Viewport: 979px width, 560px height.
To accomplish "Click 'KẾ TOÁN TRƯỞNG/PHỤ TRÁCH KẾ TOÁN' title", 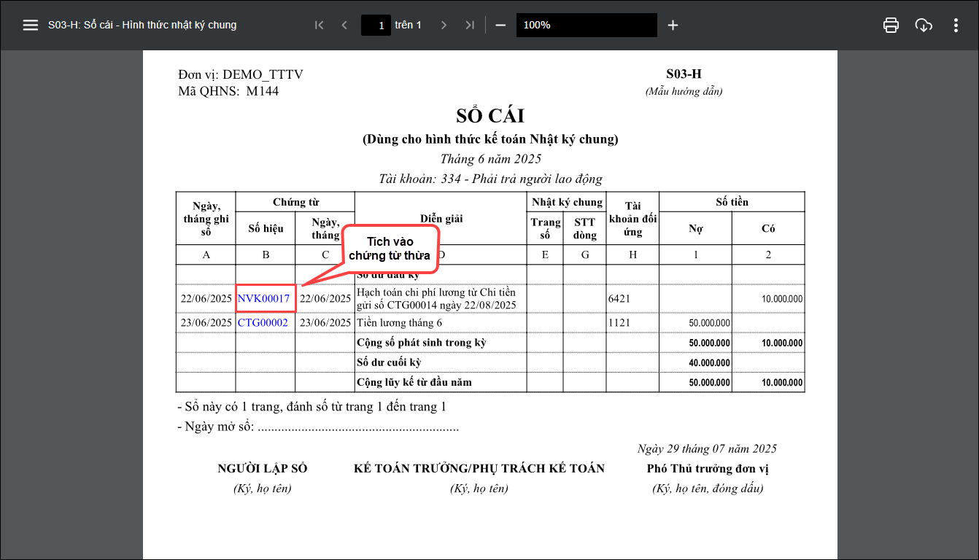I will click(x=479, y=469).
